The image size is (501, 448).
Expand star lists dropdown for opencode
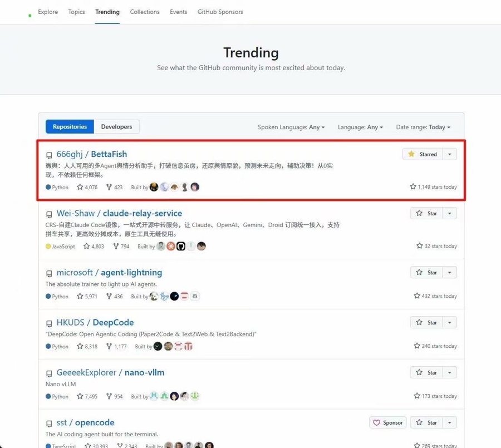coord(450,422)
